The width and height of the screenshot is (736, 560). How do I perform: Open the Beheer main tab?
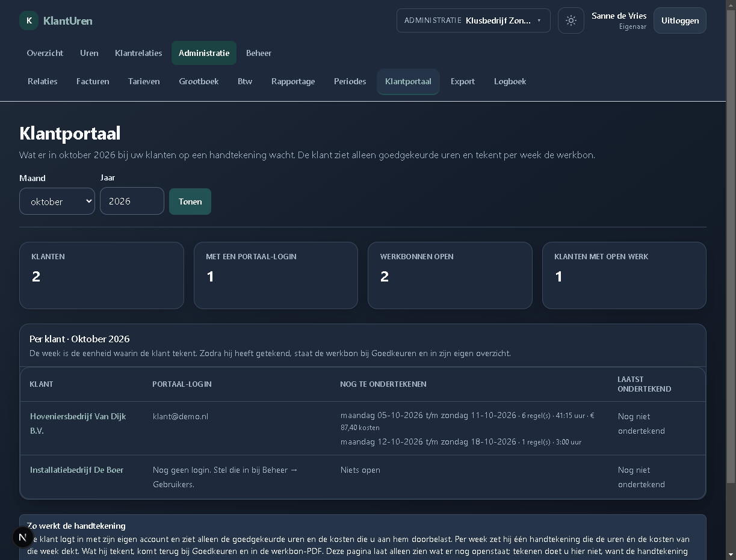tap(259, 53)
